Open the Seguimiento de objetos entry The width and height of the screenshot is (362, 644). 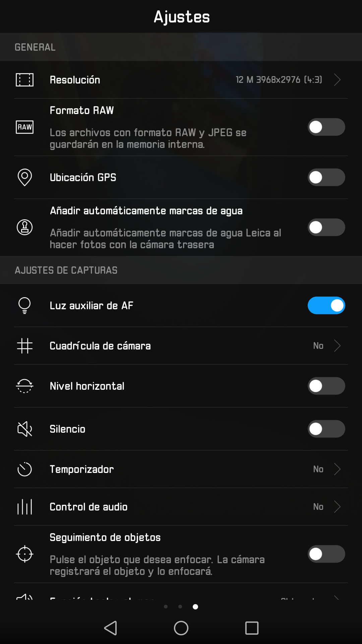[x=105, y=538]
